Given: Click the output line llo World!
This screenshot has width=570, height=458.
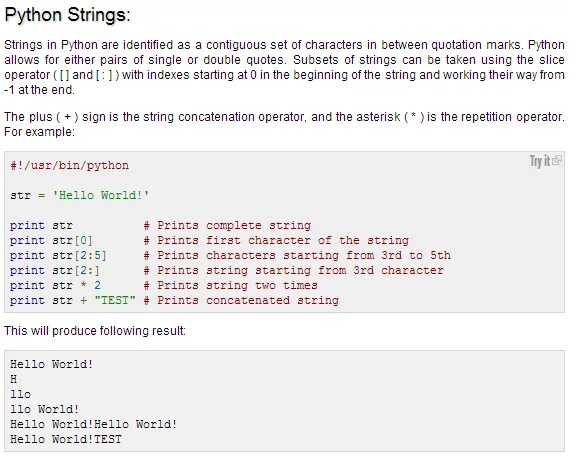Looking at the screenshot, I should pyautogui.click(x=44, y=409).
